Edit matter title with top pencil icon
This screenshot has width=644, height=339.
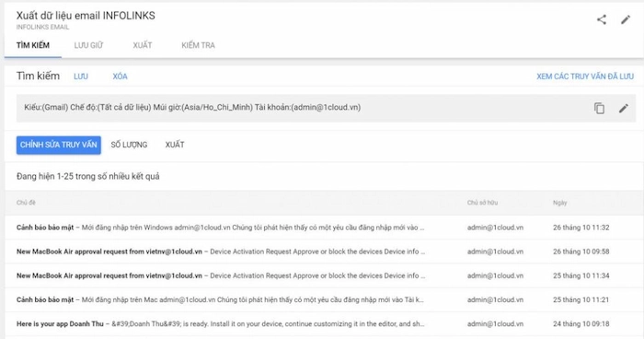click(x=626, y=19)
